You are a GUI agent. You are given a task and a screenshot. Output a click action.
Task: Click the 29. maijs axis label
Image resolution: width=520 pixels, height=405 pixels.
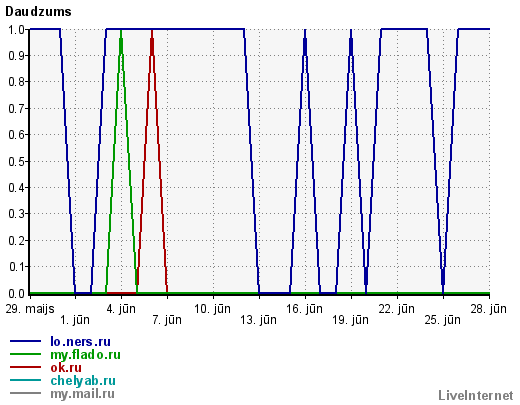30,309
